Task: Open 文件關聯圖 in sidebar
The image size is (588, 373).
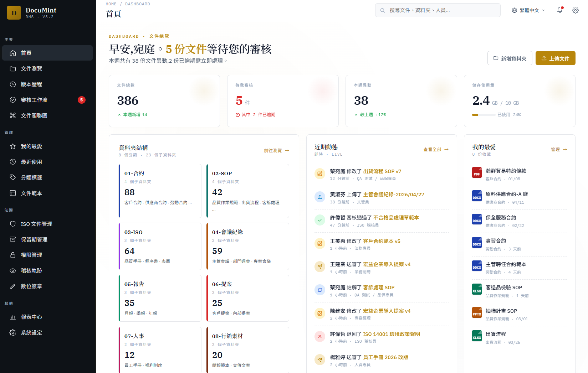Action: click(x=47, y=116)
